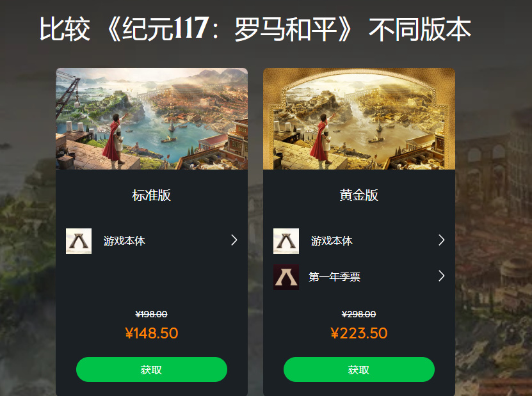Click the dark Year 1 season pass icon
532x396 pixels.
point(286,277)
